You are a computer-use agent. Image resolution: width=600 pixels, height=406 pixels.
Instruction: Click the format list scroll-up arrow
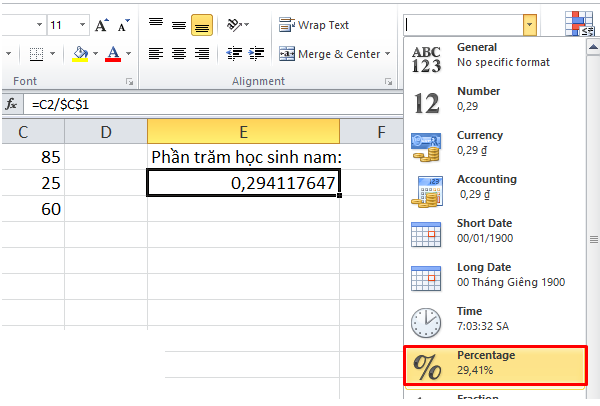coord(593,47)
